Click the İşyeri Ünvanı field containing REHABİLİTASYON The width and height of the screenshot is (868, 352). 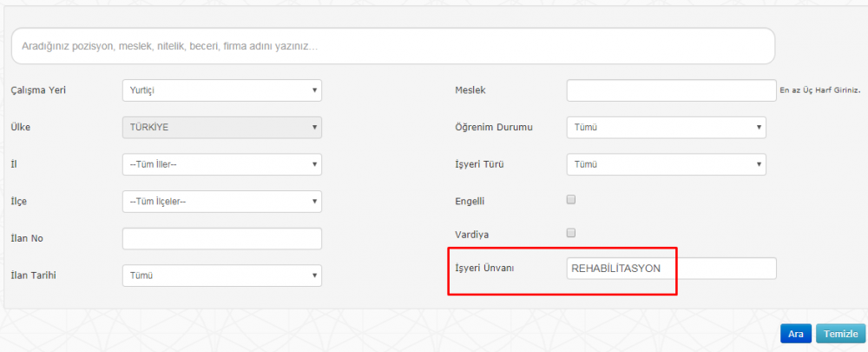pos(671,269)
